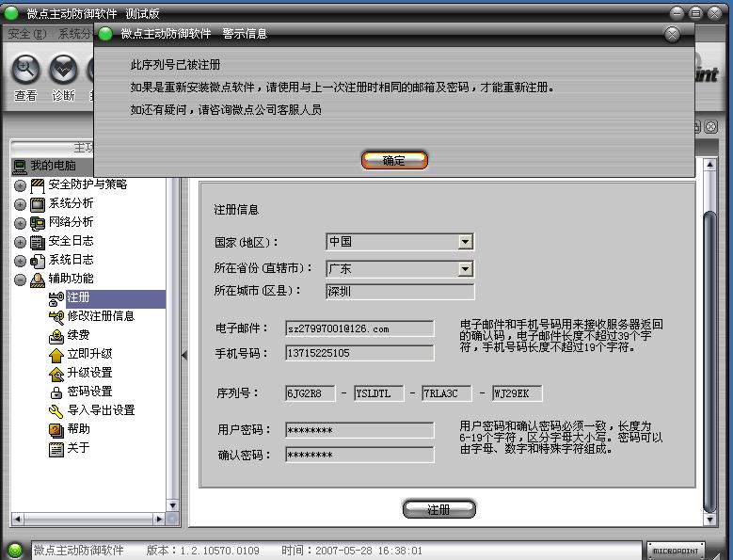Viewport: 733px width, 560px height.
Task: Click the 注册 key icon in tree
Action: [x=56, y=298]
